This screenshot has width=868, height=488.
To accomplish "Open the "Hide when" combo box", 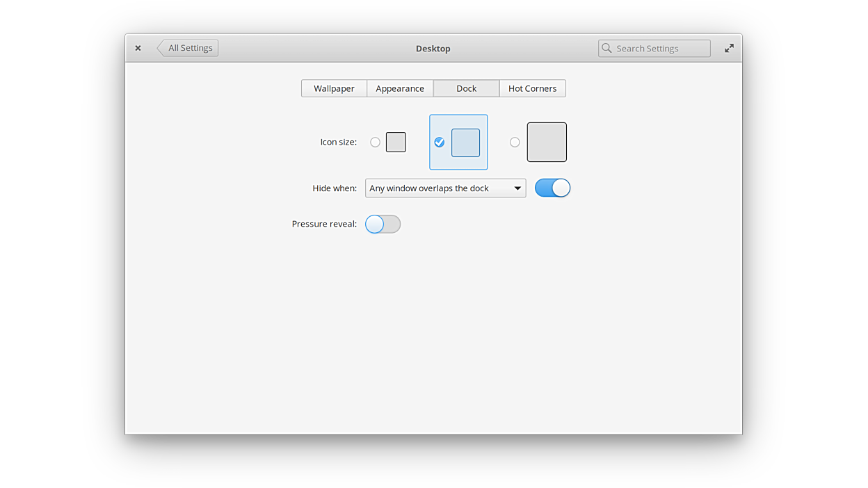I will tap(438, 188).
